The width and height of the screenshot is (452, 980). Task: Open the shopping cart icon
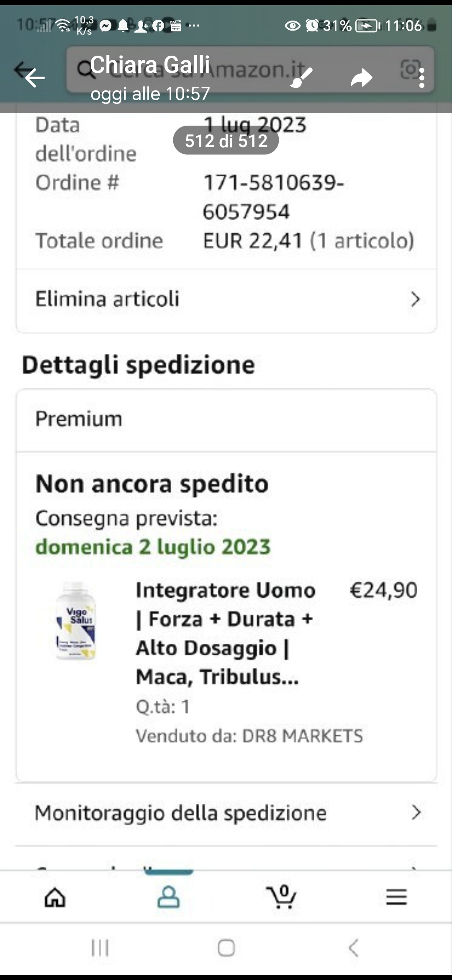[x=281, y=897]
